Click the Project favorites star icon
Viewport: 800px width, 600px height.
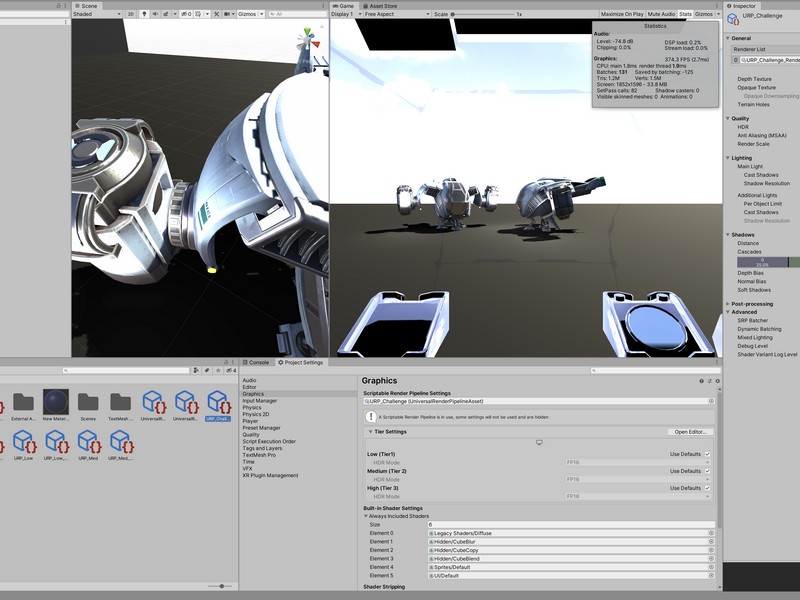coord(218,370)
